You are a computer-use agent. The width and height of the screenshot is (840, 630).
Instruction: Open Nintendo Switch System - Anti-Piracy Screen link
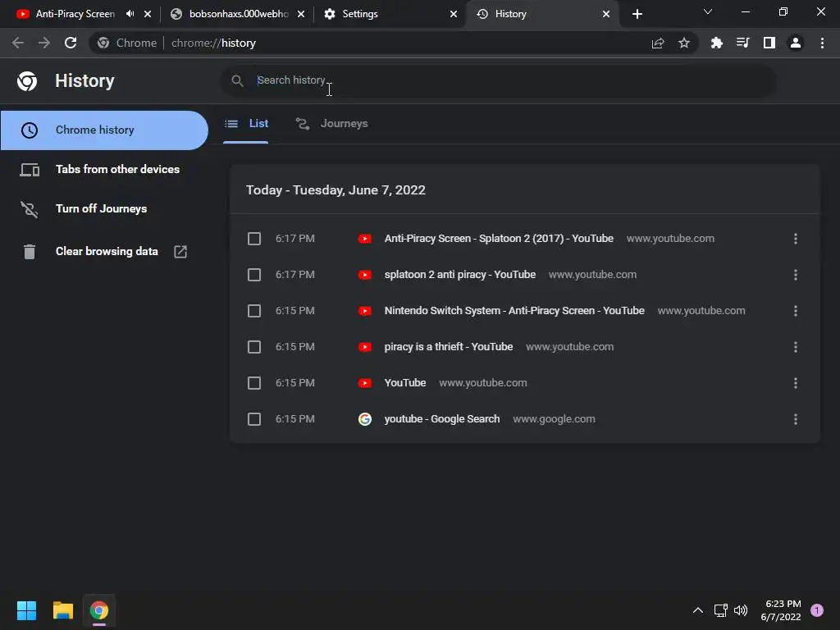point(514,311)
